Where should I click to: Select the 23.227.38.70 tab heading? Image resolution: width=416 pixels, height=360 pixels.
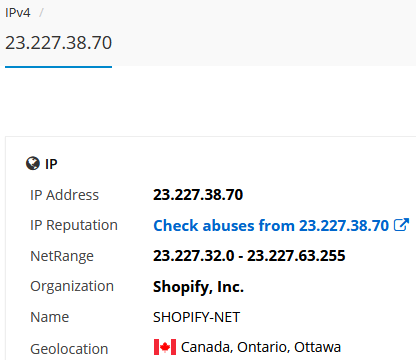tap(59, 43)
